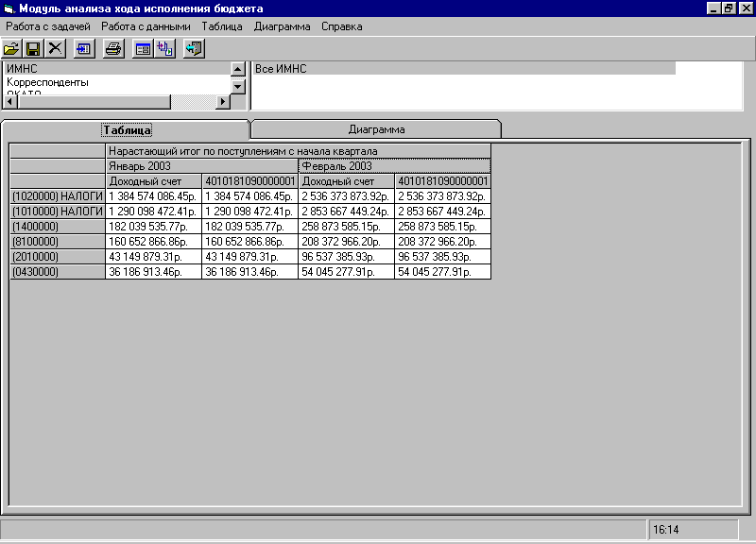The image size is (756, 544).
Task: Select row header (1010000) НАЛОГИ
Action: point(58,211)
